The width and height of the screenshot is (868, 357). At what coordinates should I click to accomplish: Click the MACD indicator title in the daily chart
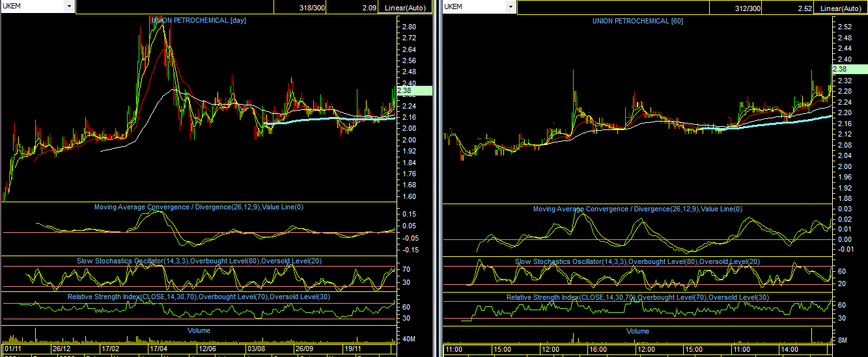click(x=199, y=207)
